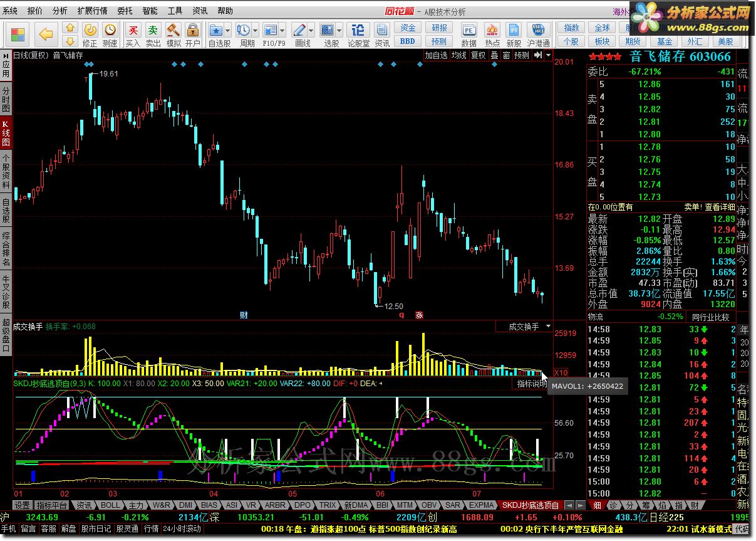The image size is (756, 541).
Task: Click the 资讯 news document icon
Action: pyautogui.click(x=382, y=29)
